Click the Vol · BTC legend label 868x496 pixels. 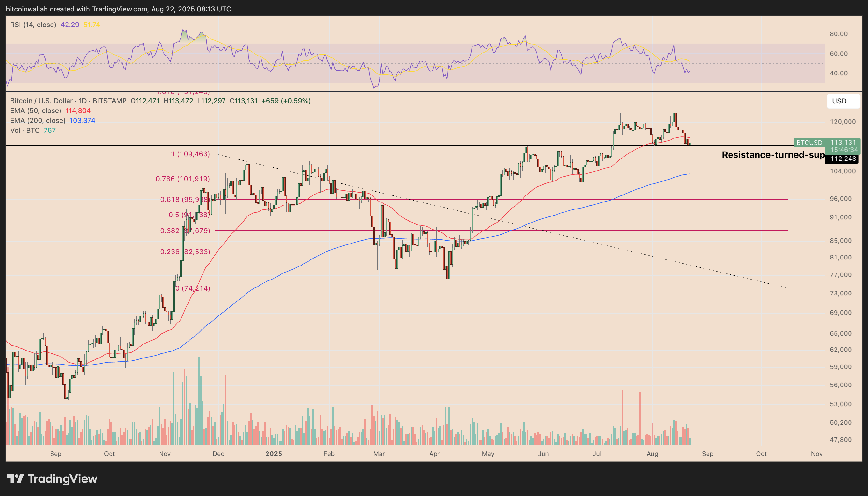[25, 131]
